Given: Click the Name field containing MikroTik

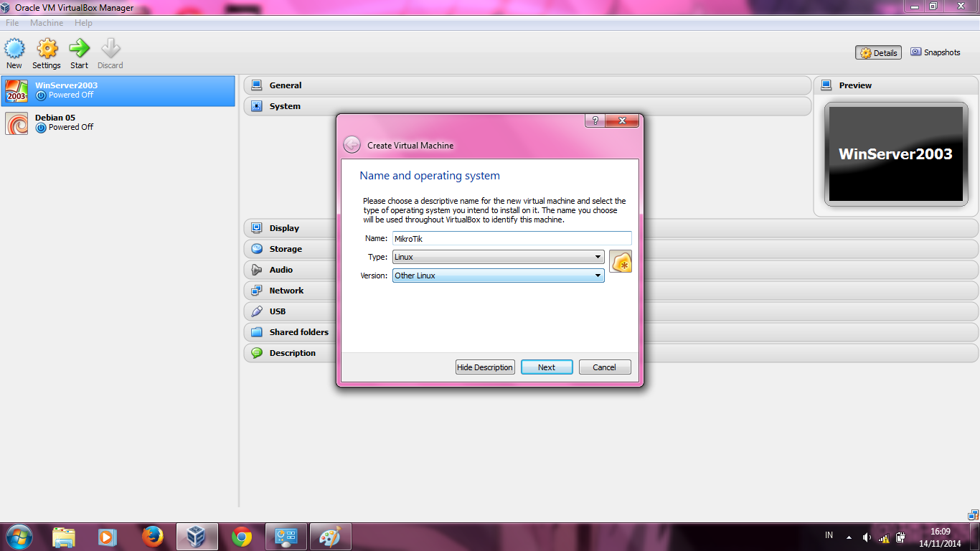Looking at the screenshot, I should (512, 238).
